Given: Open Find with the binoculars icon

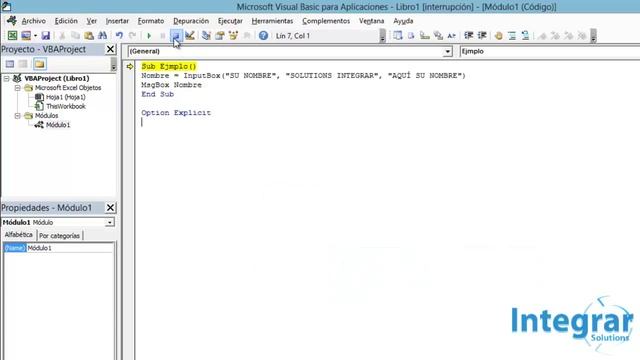Looking at the screenshot, I should point(102,36).
